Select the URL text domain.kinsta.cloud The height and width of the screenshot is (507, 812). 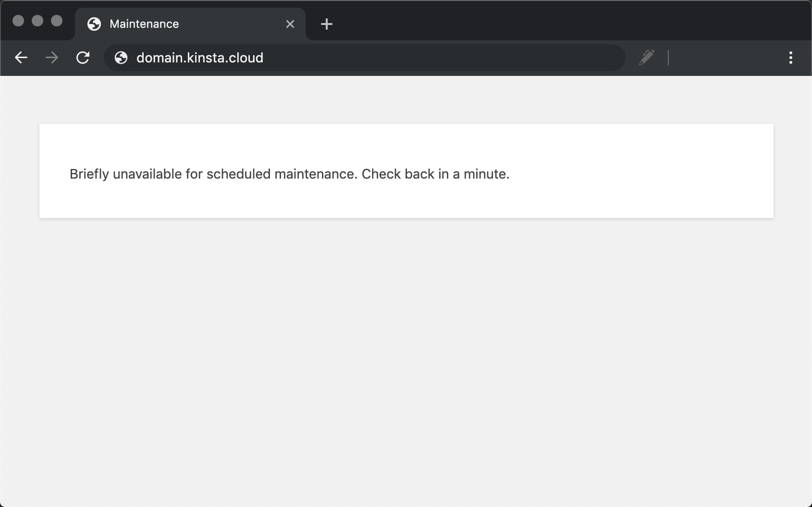(x=199, y=58)
